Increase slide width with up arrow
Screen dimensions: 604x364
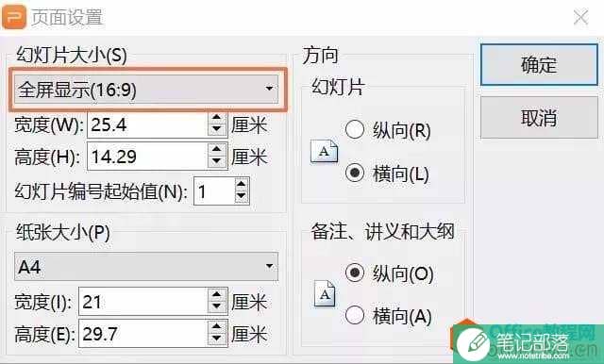coord(217,118)
